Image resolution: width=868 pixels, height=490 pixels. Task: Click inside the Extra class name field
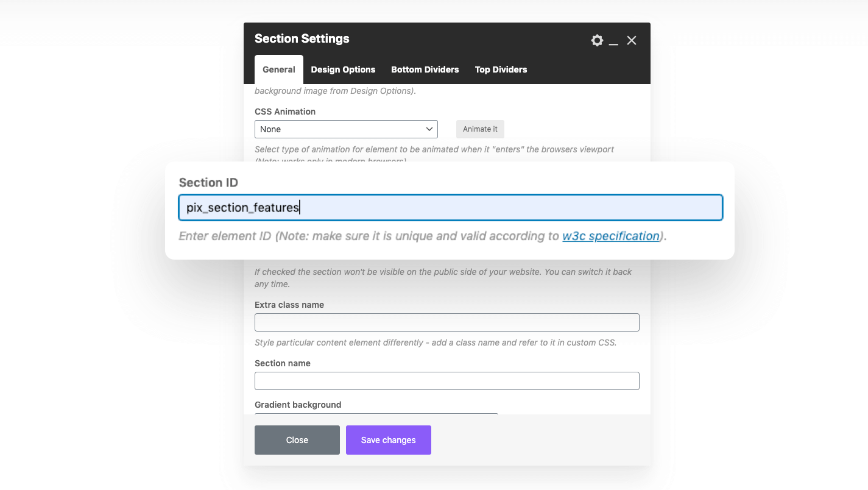pyautogui.click(x=447, y=322)
